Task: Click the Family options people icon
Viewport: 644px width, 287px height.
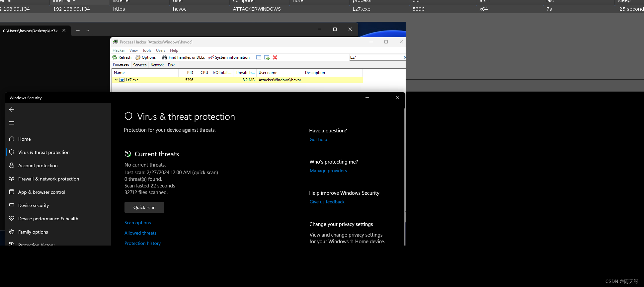Action: pyautogui.click(x=12, y=232)
